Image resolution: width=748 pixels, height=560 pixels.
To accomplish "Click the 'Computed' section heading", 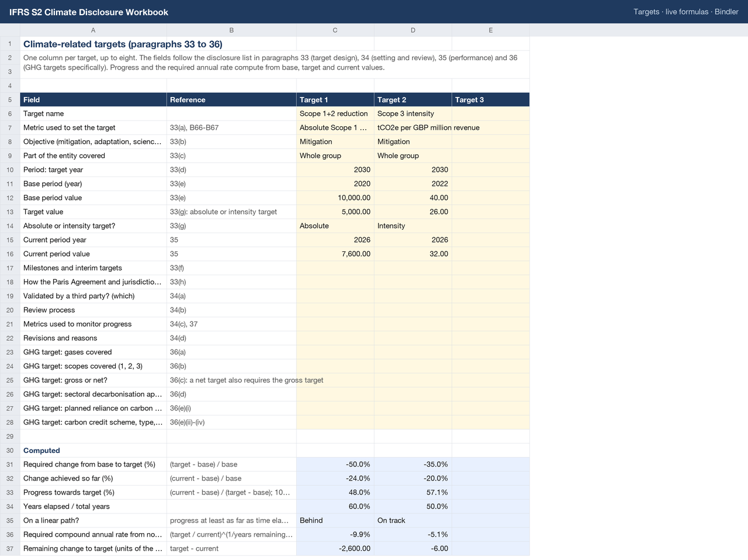I will coord(41,451).
